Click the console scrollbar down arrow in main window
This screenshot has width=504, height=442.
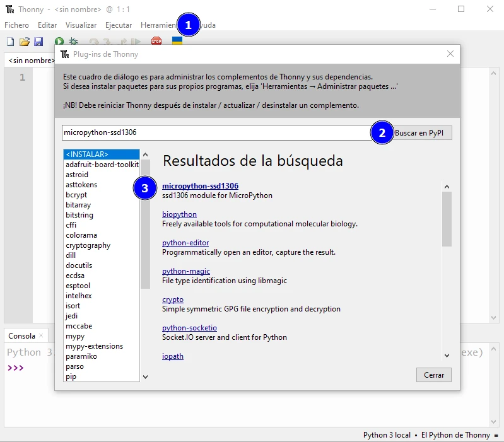(493, 421)
